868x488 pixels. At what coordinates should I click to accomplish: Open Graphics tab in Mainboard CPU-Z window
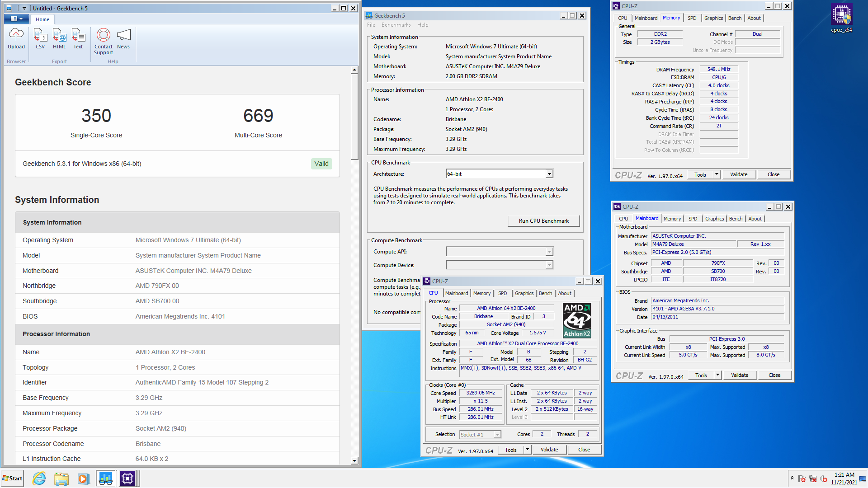pos(714,219)
